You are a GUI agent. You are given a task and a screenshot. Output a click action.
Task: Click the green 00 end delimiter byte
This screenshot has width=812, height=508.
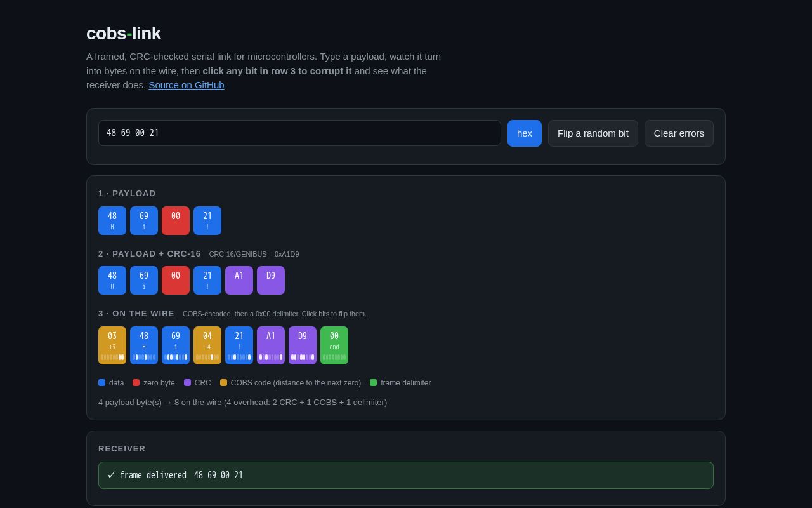coord(334,345)
